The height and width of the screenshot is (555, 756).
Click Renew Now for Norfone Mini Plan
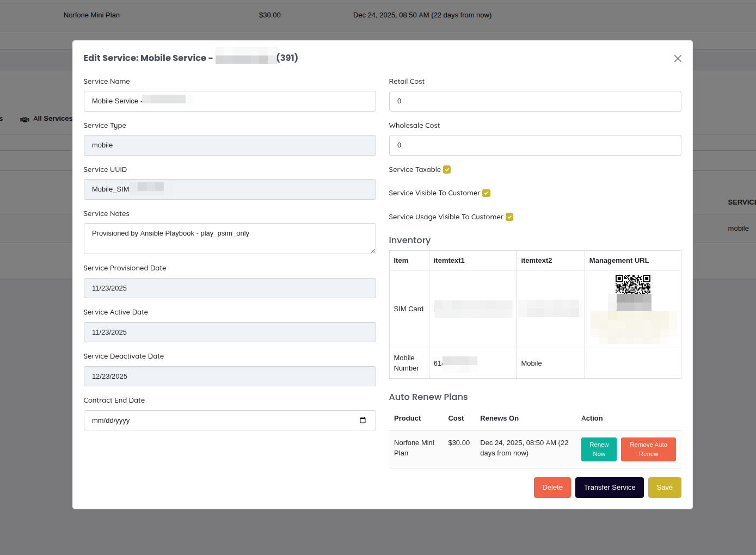[x=599, y=449]
